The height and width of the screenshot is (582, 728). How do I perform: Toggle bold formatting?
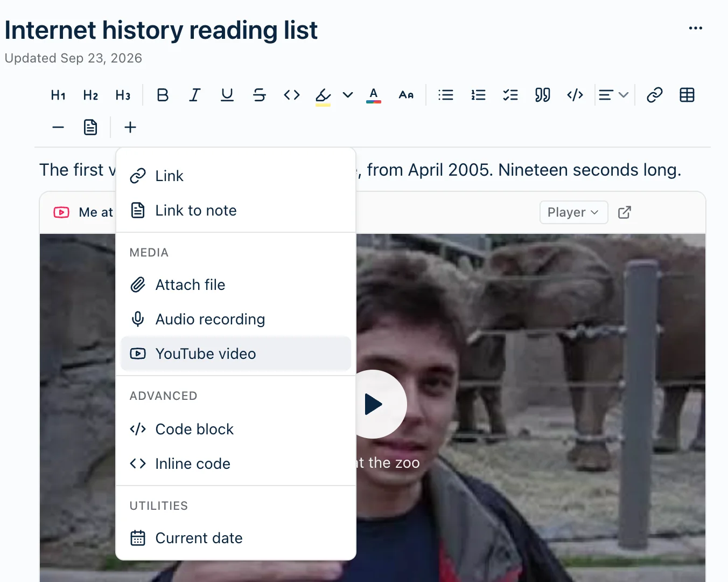163,95
